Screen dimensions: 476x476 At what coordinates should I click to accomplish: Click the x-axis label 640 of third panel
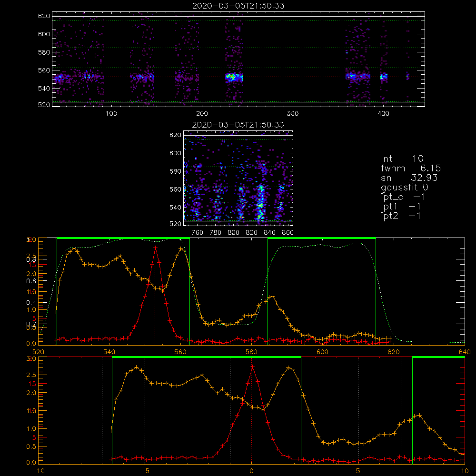pyautogui.click(x=465, y=352)
